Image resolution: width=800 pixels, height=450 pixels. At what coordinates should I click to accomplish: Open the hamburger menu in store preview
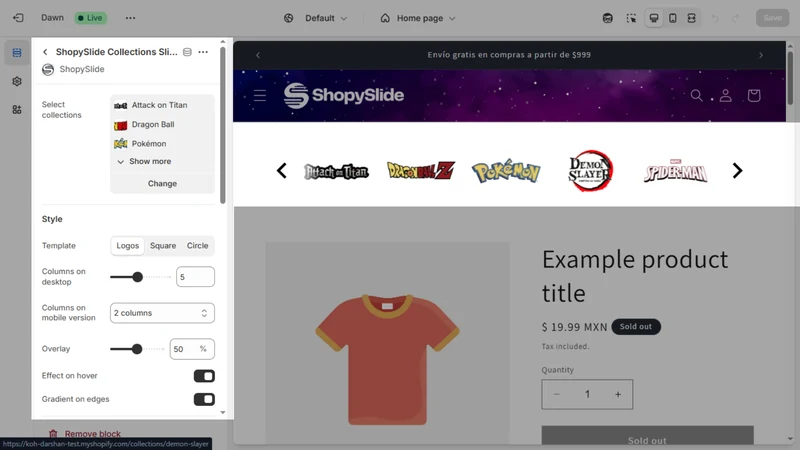coord(260,95)
